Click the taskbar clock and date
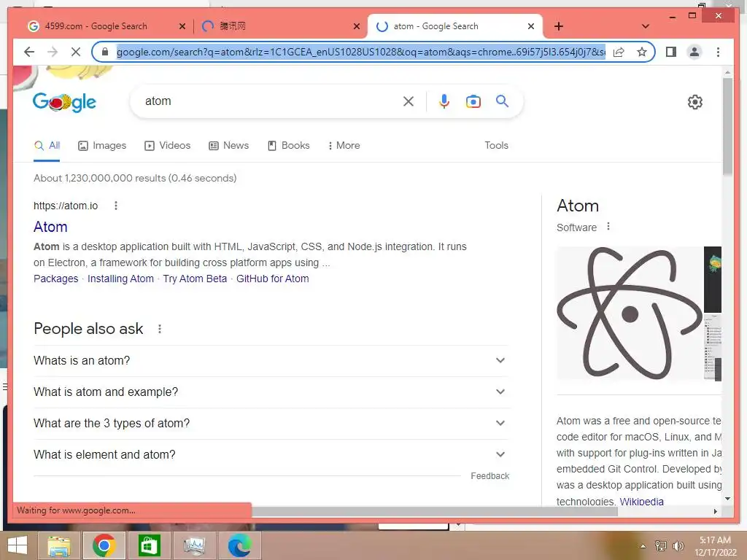 coord(715,545)
